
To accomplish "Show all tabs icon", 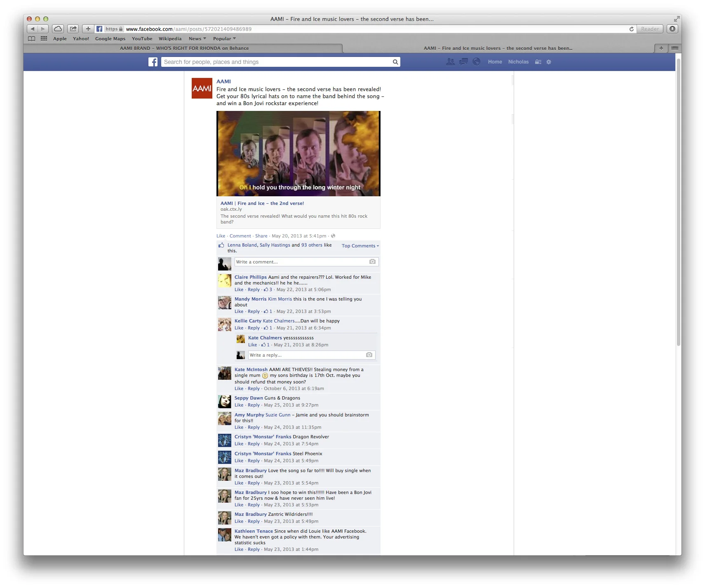I will pyautogui.click(x=675, y=48).
